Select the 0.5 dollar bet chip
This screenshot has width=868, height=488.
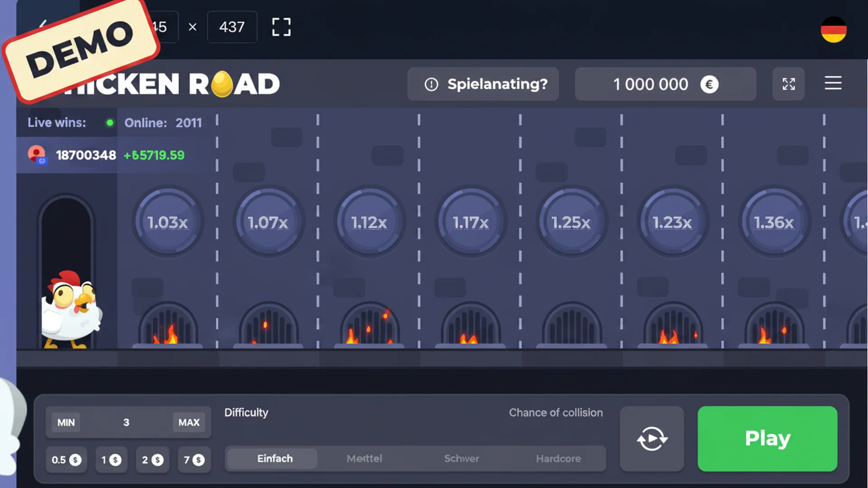point(66,460)
